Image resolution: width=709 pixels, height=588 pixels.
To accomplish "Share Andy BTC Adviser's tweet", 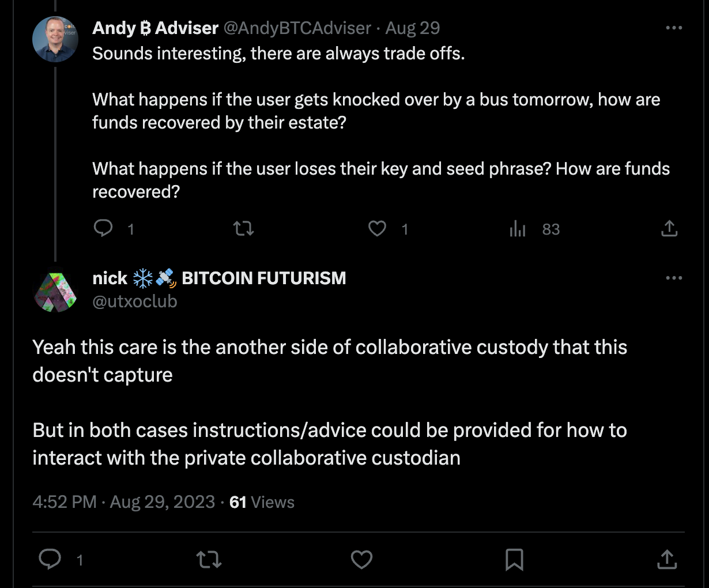I will 669,229.
